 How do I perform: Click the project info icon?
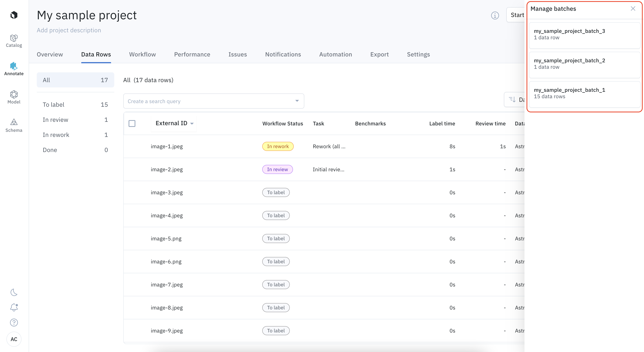click(x=495, y=15)
